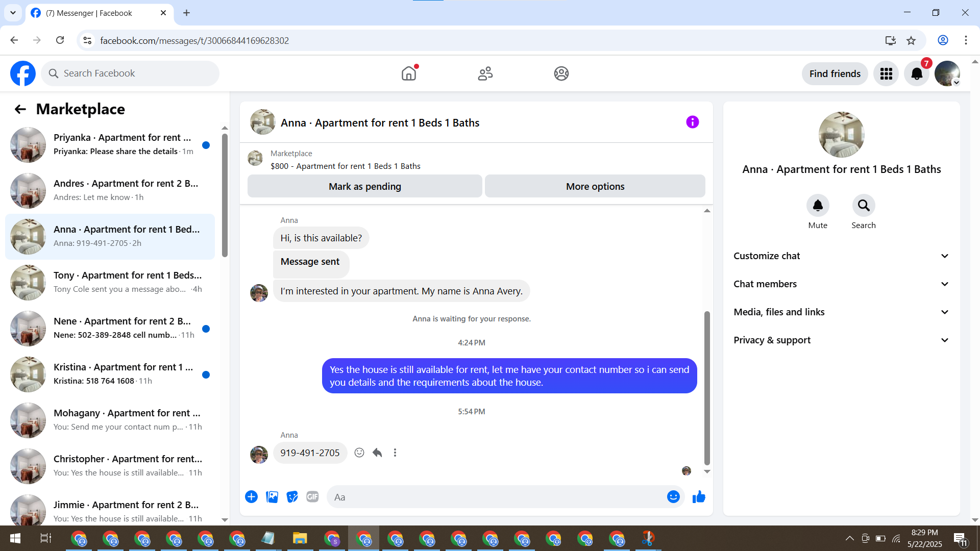Open Chrome profile icon

943,40
